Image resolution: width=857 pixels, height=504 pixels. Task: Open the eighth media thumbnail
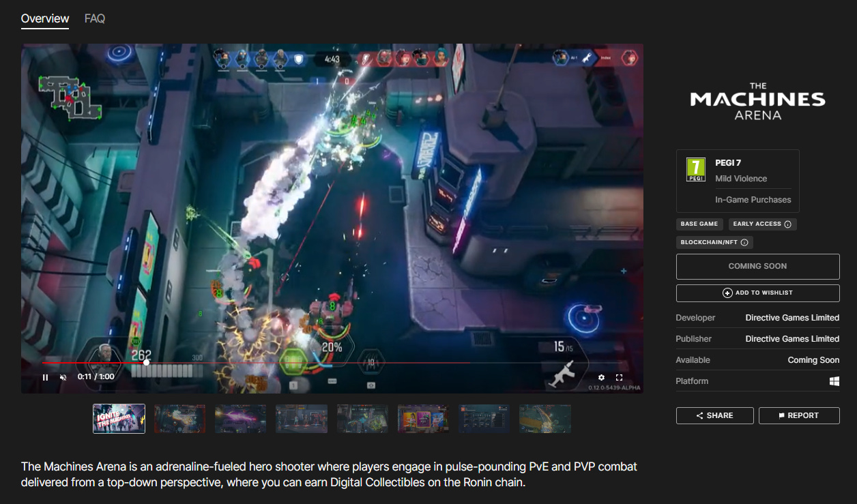(x=545, y=419)
